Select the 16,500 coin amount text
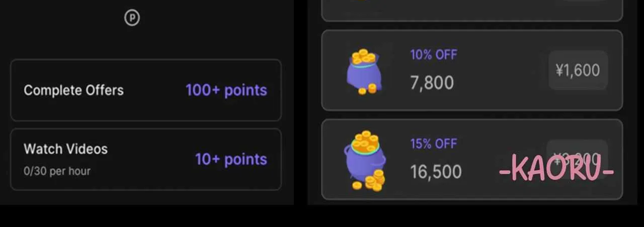Screen dimensions: 644x227 [x=436, y=172]
